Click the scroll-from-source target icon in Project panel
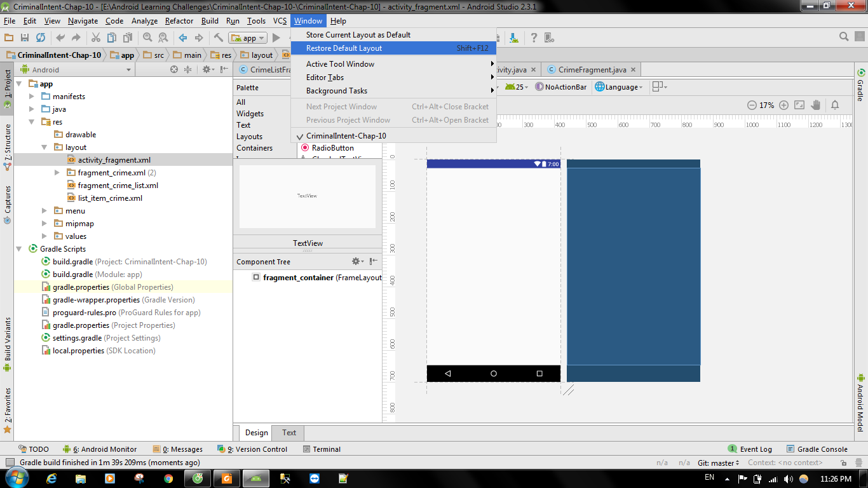 [174, 70]
